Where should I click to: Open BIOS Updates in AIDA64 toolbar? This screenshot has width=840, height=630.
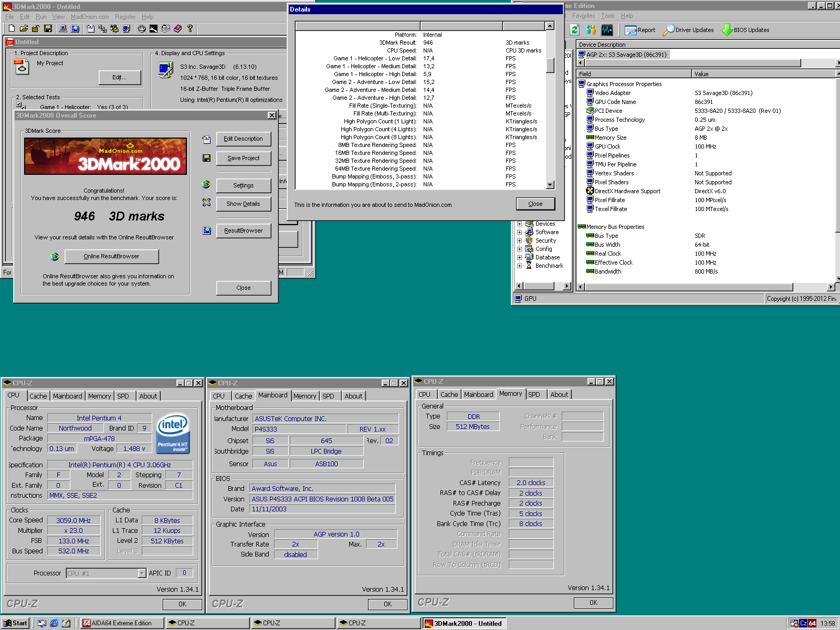745,30
